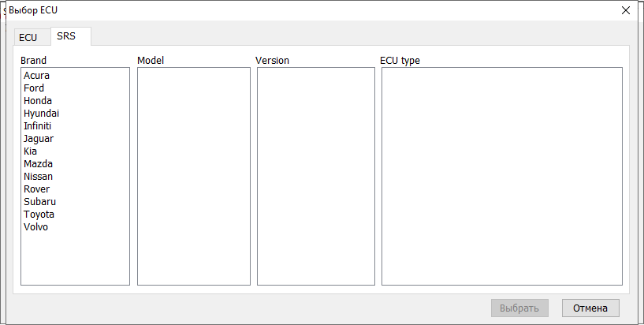Select the SRS tab
This screenshot has width=644, height=325.
click(x=67, y=36)
